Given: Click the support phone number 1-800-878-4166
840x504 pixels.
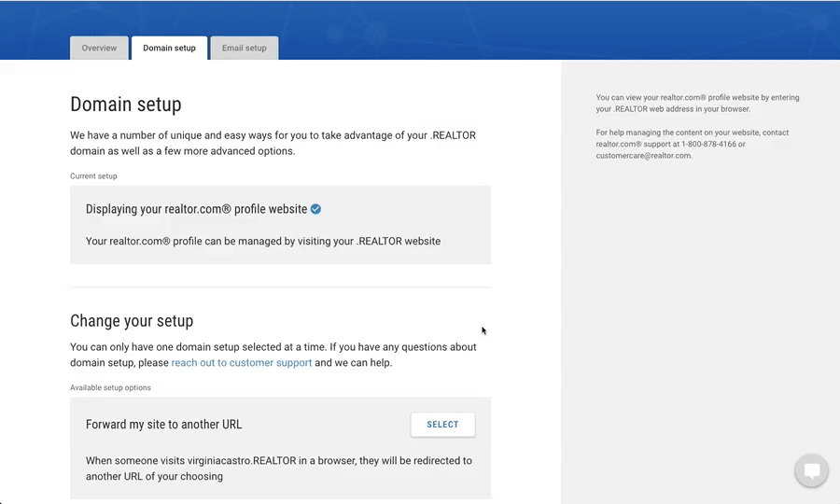Looking at the screenshot, I should point(708,144).
